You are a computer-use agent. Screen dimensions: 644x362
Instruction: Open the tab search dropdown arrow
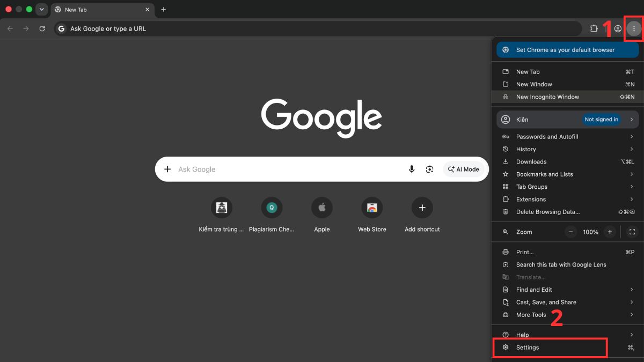coord(41,10)
